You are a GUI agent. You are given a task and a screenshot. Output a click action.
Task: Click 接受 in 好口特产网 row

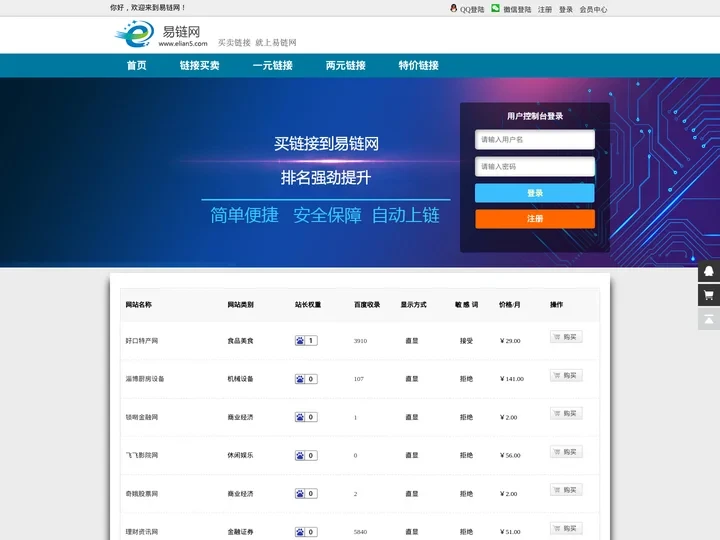(x=466, y=341)
